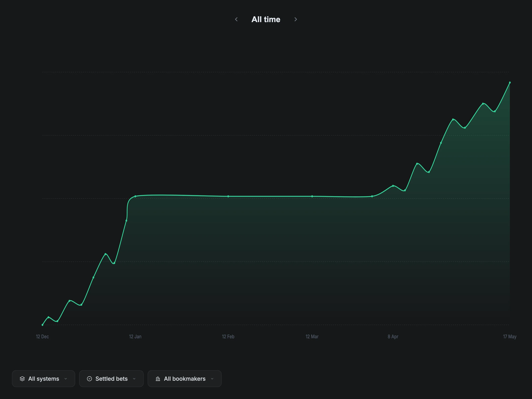Go to the previous time period arrow
The width and height of the screenshot is (532, 399).
[236, 19]
